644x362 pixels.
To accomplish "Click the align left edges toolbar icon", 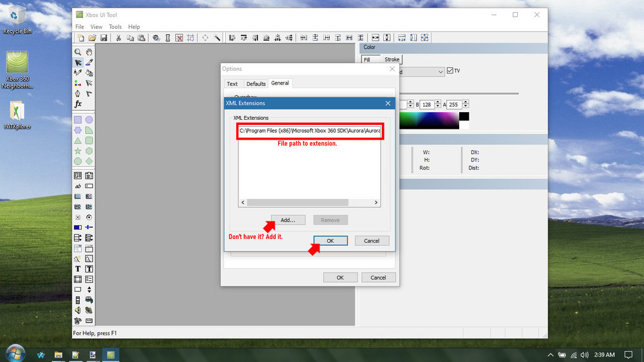I will coord(232,38).
